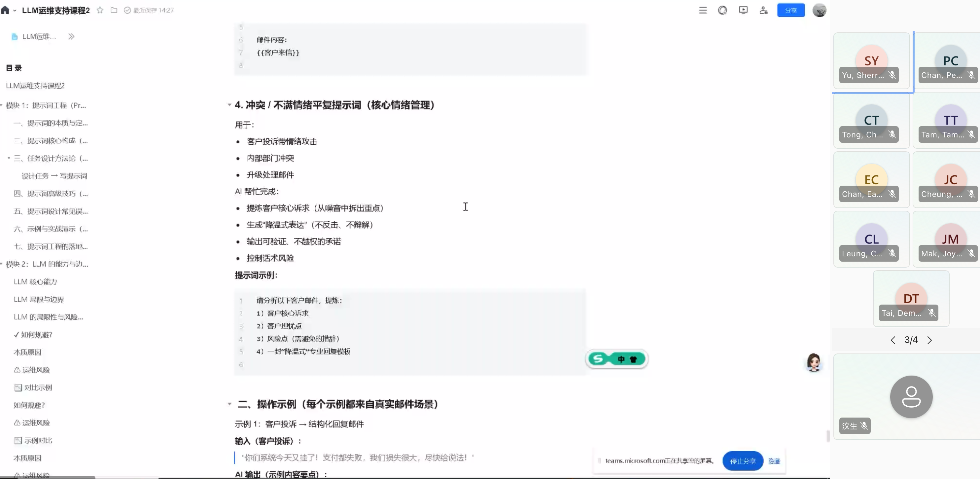The width and height of the screenshot is (980, 479).
Task: Open the user avatar menu
Action: [x=819, y=10]
